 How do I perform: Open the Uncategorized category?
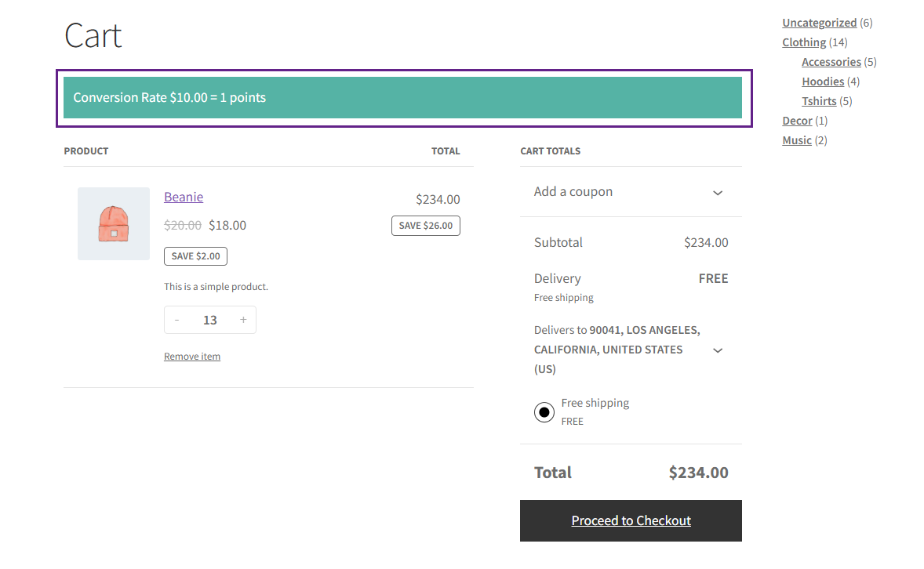pos(819,23)
